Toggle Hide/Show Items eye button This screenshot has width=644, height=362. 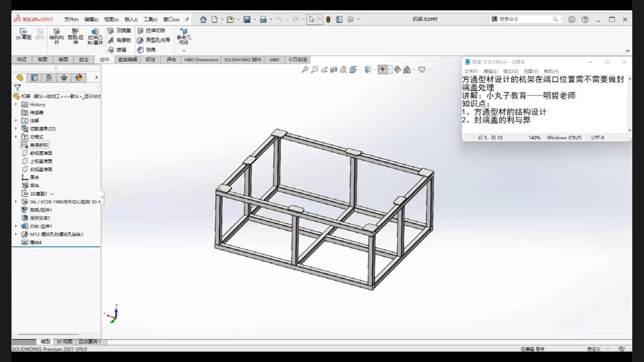tap(383, 69)
